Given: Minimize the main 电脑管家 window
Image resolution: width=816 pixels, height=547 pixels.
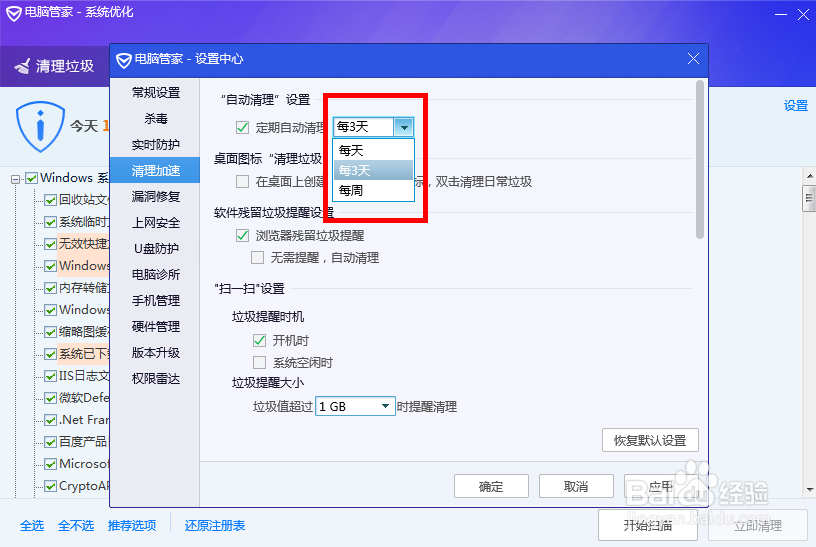Looking at the screenshot, I should pos(781,15).
